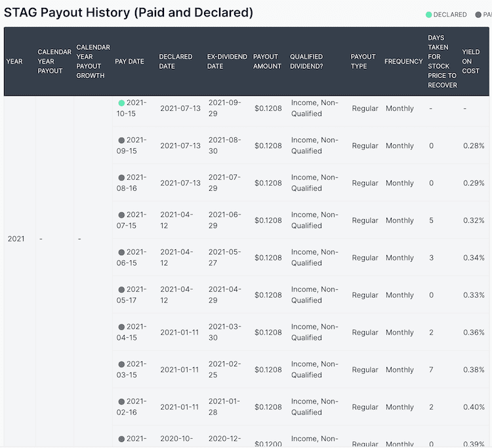Click ex-dividend date 2021-08-30
The height and width of the screenshot is (448, 492).
point(224,146)
